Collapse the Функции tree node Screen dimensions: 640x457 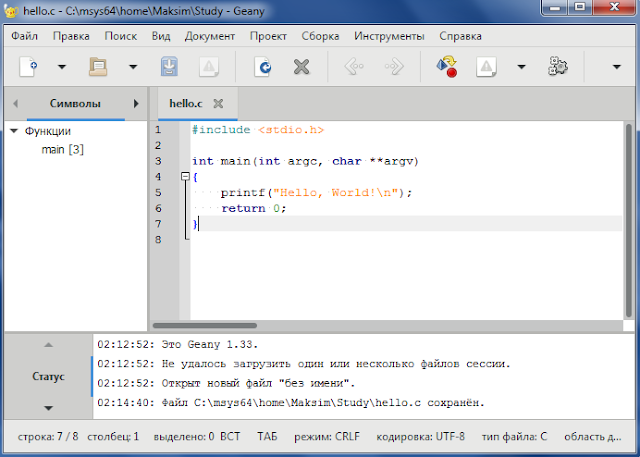pyautogui.click(x=14, y=131)
